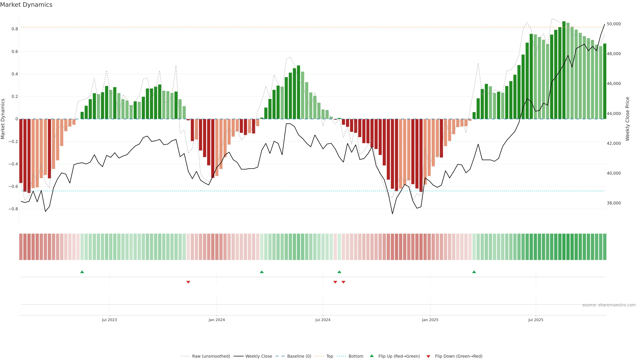Click the red Flip Down marker near late 2023
This screenshot has height=362, width=644.
point(188,282)
